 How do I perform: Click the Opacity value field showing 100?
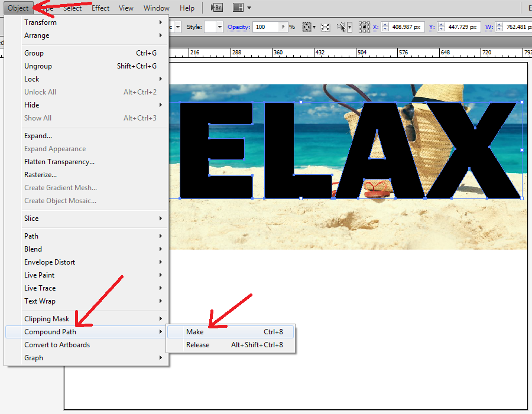coord(265,27)
